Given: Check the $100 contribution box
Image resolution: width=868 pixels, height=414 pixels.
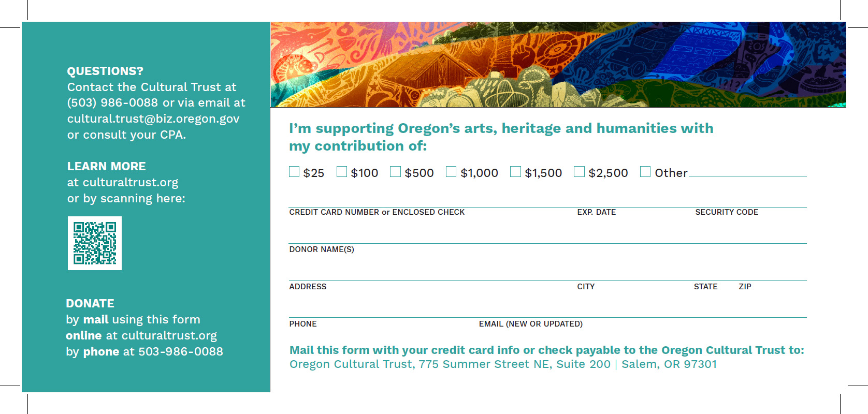Looking at the screenshot, I should (342, 172).
